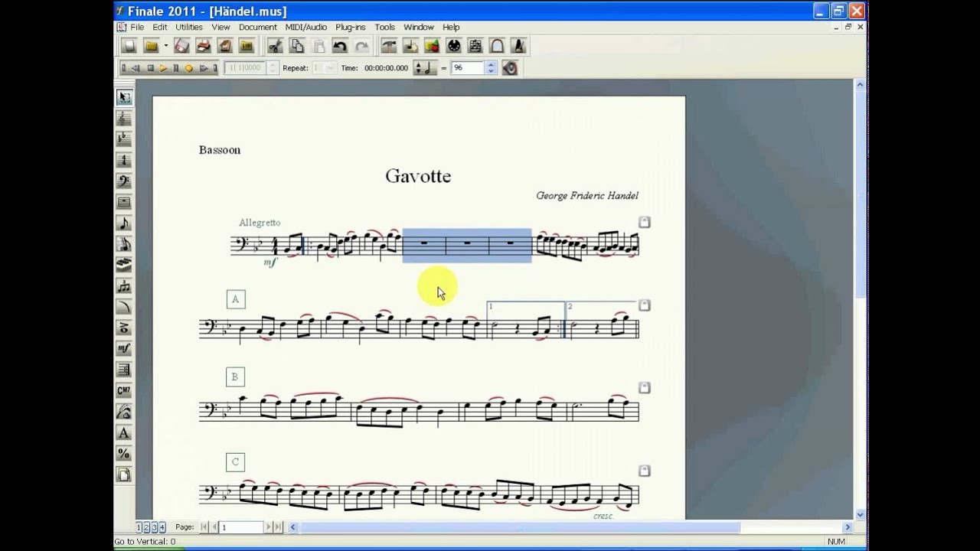Viewport: 980px width, 551px height.
Task: Open the Plug-ins menu
Action: click(x=351, y=27)
